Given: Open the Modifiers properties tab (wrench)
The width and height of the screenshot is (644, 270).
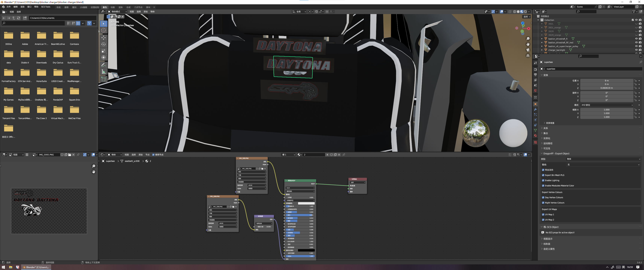Looking at the screenshot, I should (535, 109).
